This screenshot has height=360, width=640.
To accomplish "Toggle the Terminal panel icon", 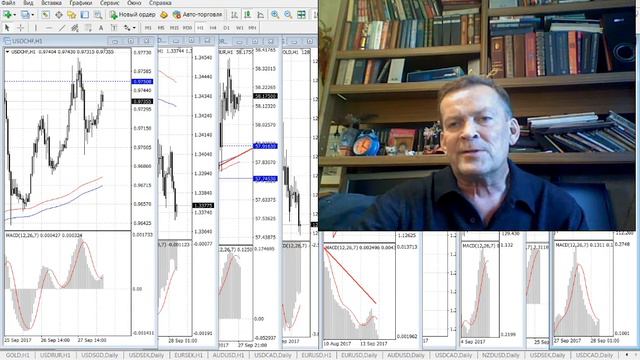I will pyautogui.click(x=85, y=15).
